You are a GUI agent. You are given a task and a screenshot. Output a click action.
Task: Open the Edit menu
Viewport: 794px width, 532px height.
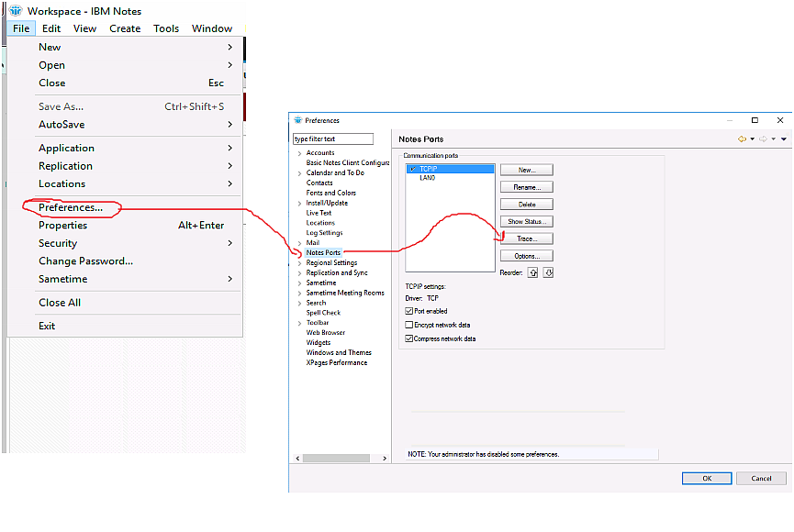[51, 28]
